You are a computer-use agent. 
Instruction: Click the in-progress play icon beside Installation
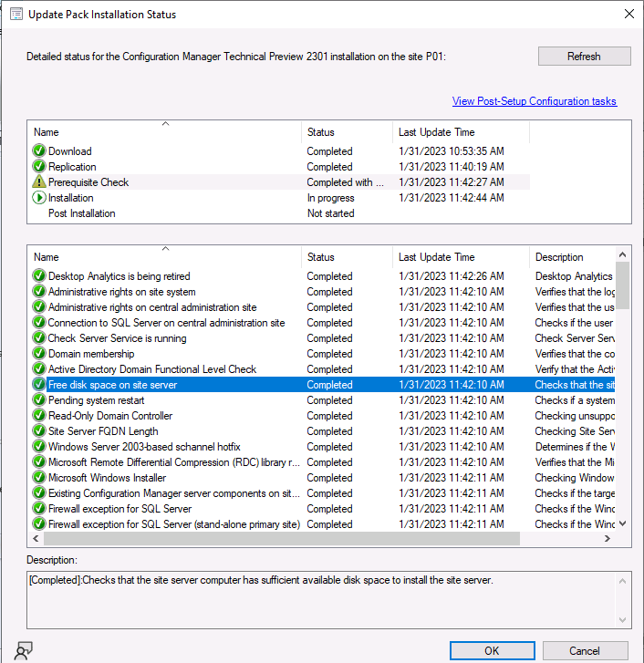tap(39, 198)
